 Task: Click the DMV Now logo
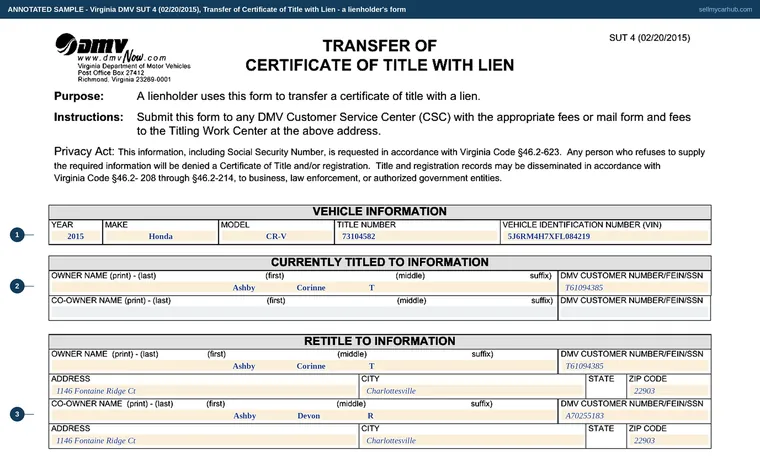111,48
